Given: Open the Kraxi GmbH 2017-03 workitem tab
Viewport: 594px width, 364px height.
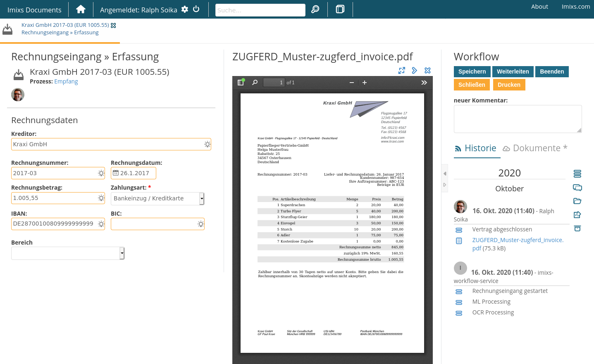Looking at the screenshot, I should tap(65, 25).
